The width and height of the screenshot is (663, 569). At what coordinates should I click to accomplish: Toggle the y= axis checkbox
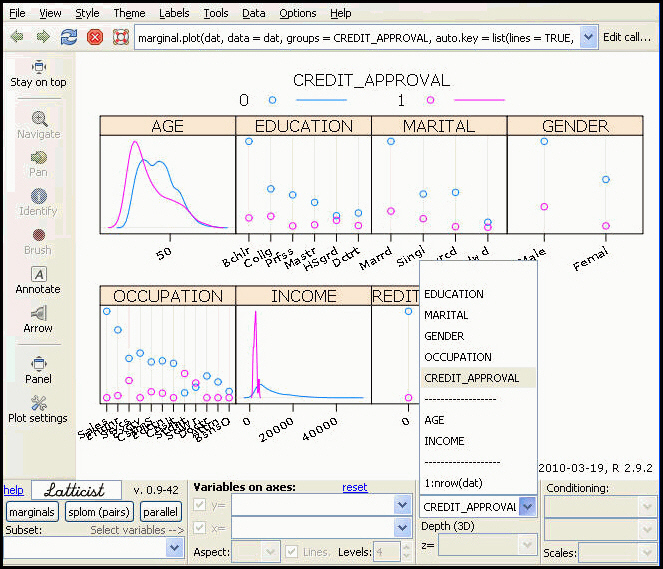click(200, 505)
